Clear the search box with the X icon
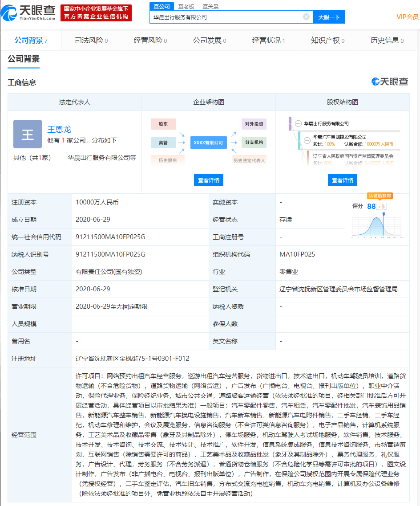420x506 pixels. pos(306,17)
